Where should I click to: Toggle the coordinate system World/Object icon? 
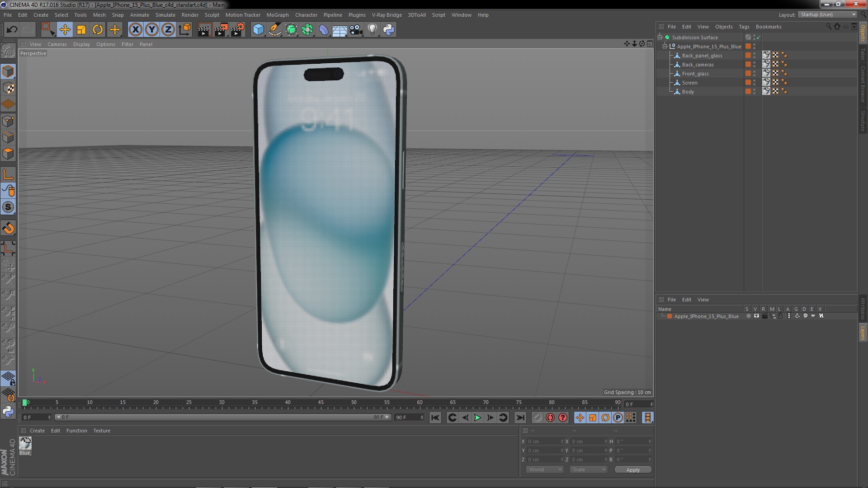[185, 30]
